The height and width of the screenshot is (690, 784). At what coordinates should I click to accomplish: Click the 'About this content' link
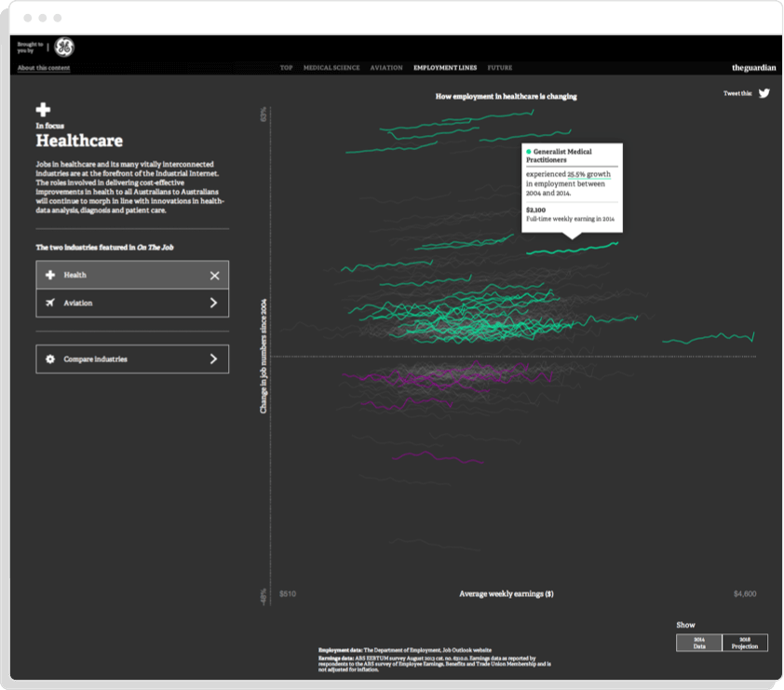pos(43,68)
